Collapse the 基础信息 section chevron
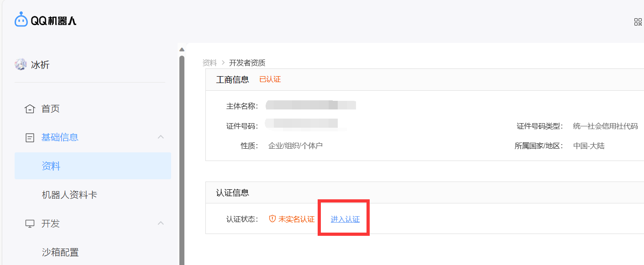This screenshot has width=644, height=265. click(160, 137)
